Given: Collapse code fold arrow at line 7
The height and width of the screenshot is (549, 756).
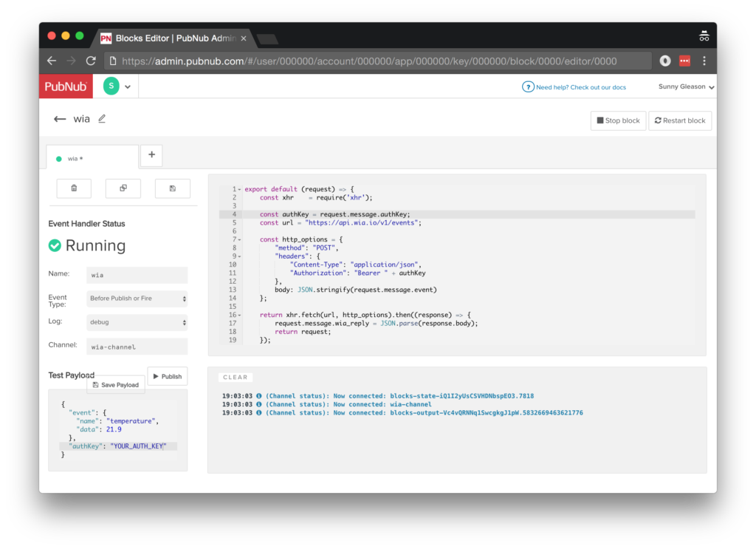Looking at the screenshot, I should pyautogui.click(x=240, y=239).
